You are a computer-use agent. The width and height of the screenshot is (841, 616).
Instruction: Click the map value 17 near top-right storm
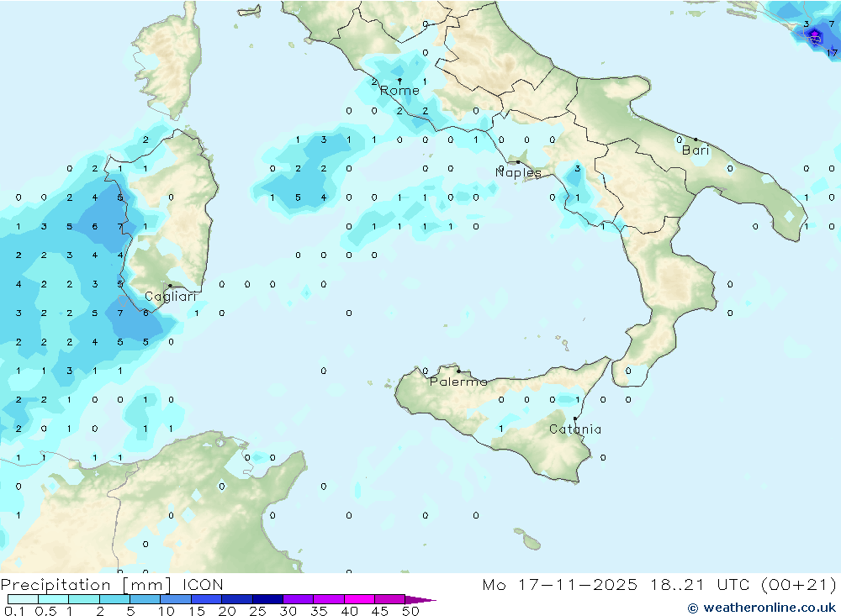click(x=832, y=53)
